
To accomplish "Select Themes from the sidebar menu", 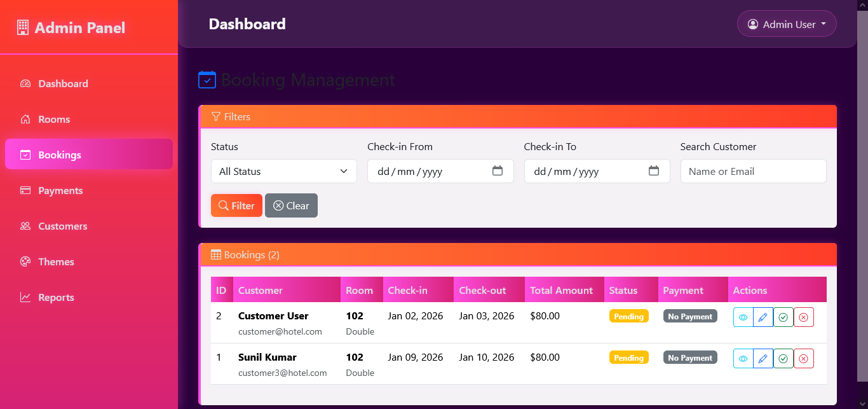I will 56,262.
